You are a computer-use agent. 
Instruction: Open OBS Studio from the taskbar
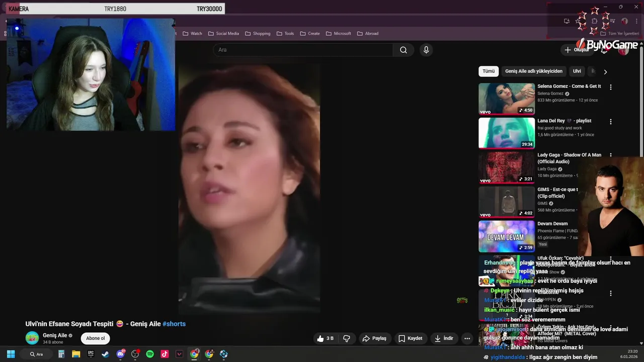coord(135,354)
